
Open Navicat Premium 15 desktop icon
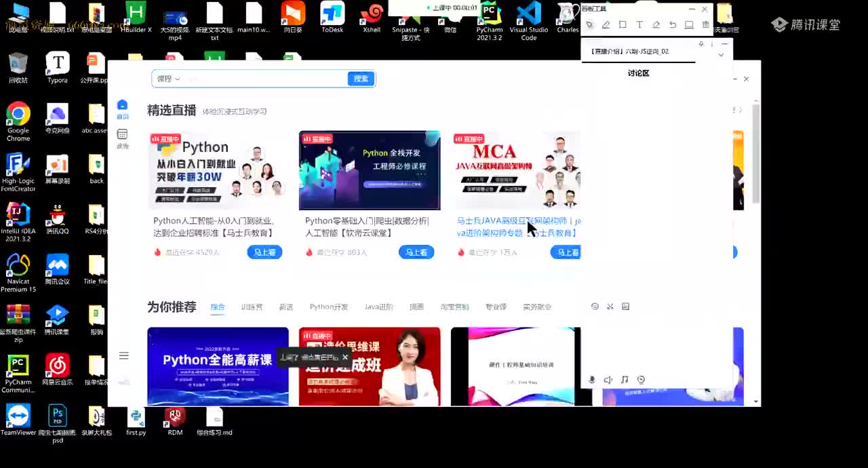(x=18, y=273)
